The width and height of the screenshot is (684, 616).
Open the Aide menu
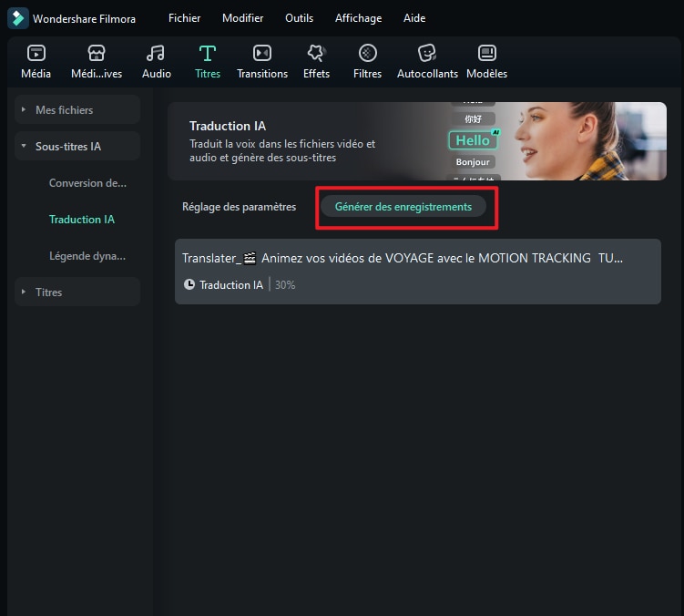coord(414,18)
